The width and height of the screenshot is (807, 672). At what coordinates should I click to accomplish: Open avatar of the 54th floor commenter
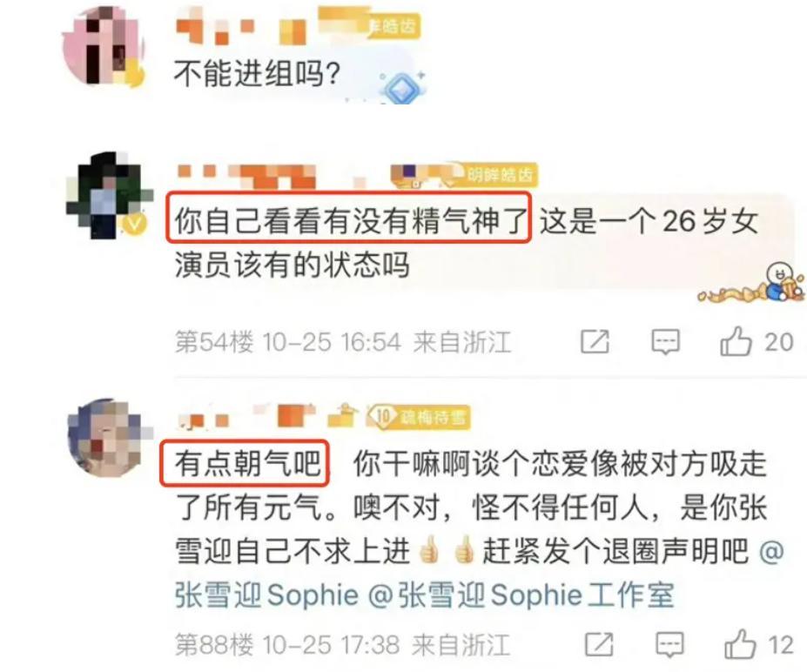109,196
